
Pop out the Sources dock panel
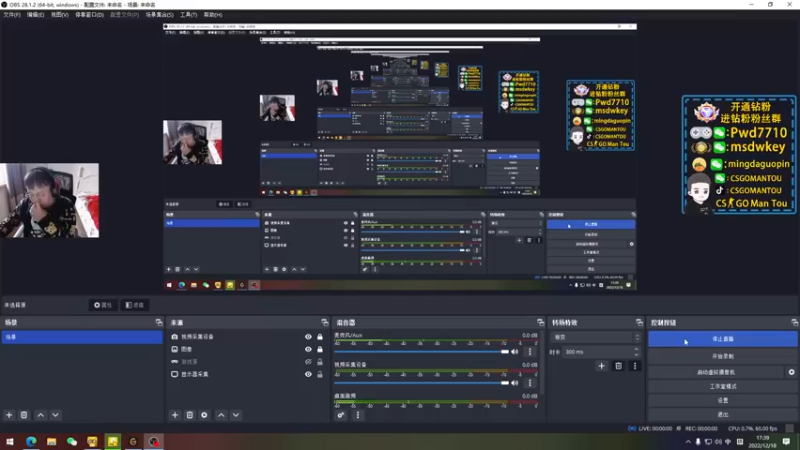(x=324, y=322)
